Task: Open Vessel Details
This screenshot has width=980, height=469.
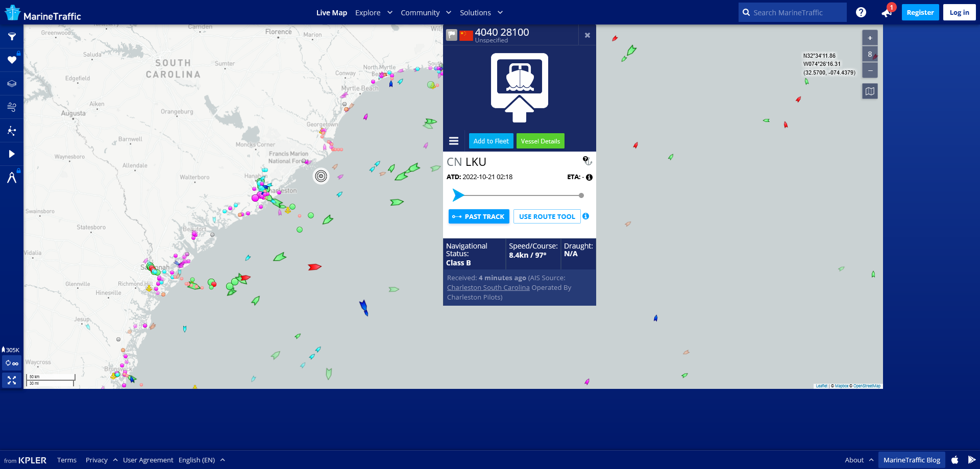Action: (541, 141)
